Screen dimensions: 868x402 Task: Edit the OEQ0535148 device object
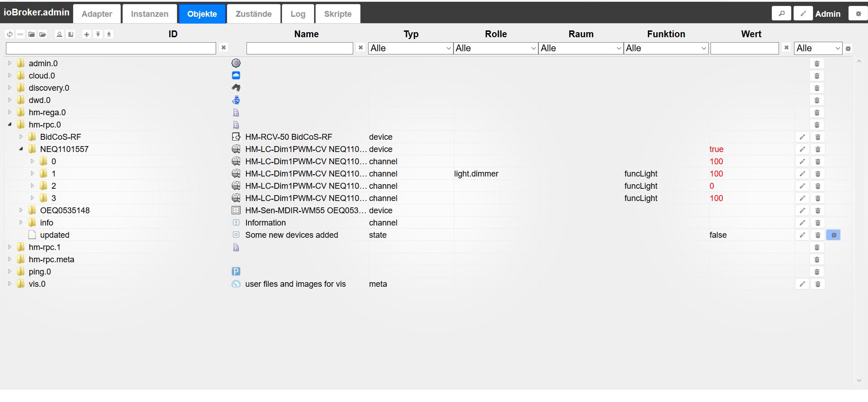[802, 211]
